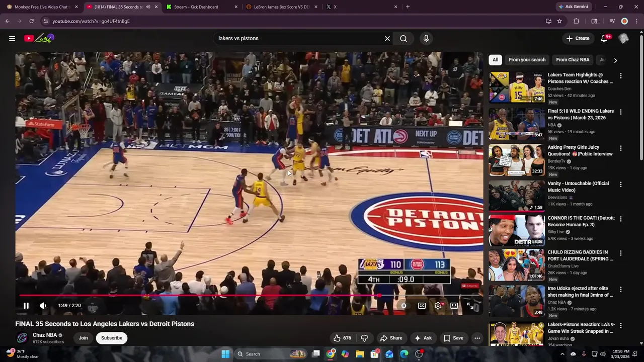Save video to a playlist
The width and height of the screenshot is (644, 362).
(453, 338)
